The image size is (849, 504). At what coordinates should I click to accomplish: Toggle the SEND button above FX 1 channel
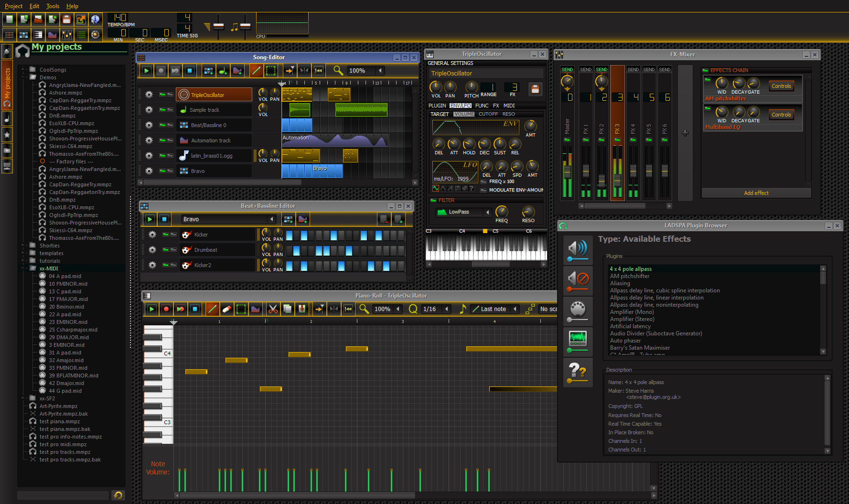click(x=586, y=69)
